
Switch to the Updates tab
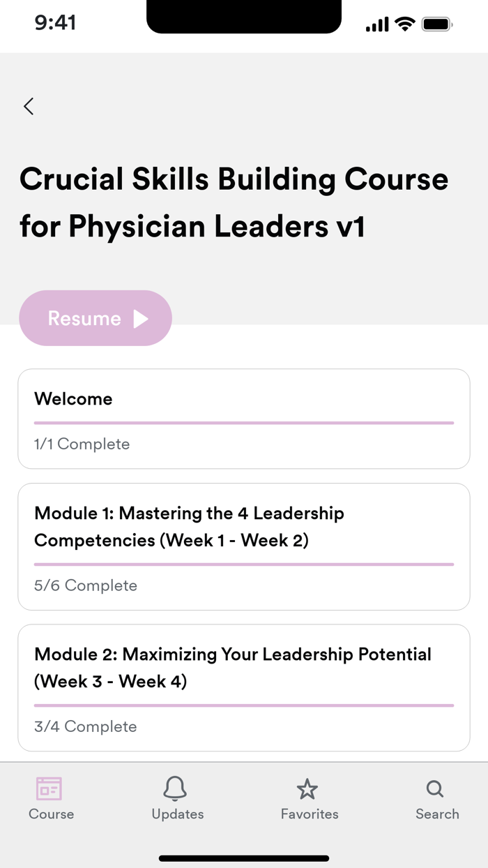click(x=176, y=798)
